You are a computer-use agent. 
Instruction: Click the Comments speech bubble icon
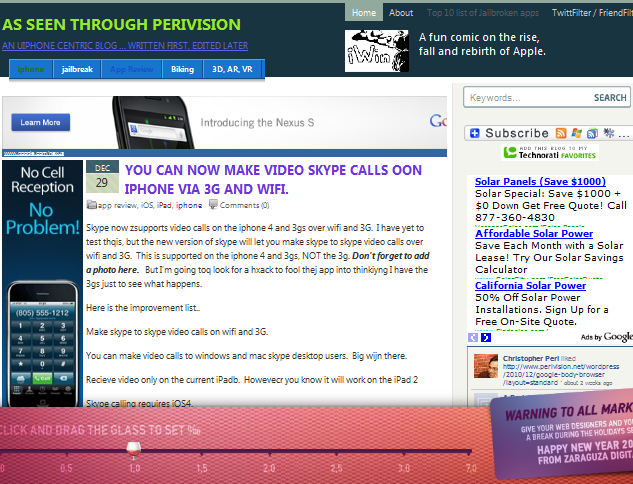(x=213, y=204)
